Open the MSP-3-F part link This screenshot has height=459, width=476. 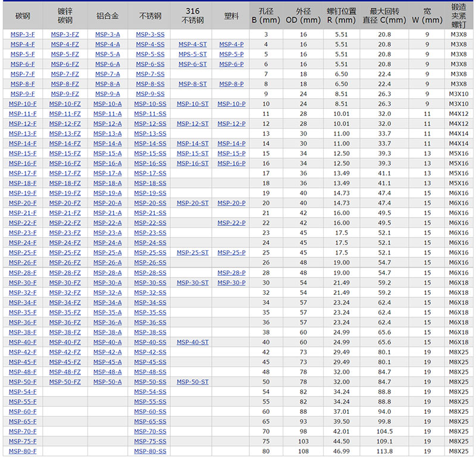[x=23, y=34]
